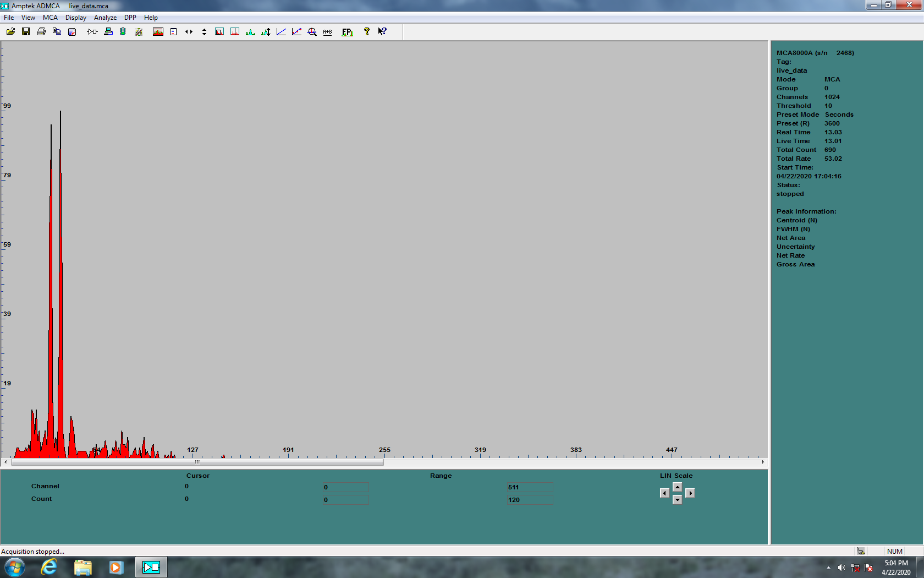Click the traffic light acquisition icon
Image resolution: width=924 pixels, height=578 pixels.
(123, 32)
